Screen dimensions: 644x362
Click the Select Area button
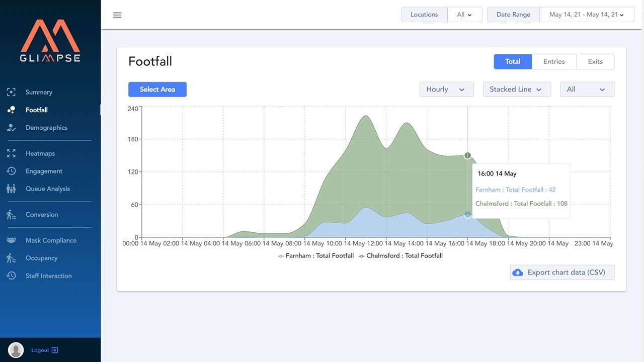point(157,89)
